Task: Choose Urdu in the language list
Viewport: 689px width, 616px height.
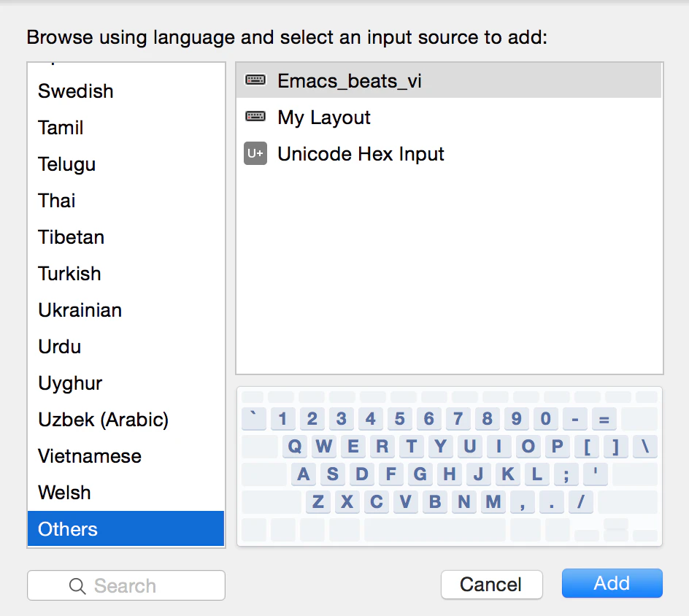Action: pyautogui.click(x=126, y=346)
